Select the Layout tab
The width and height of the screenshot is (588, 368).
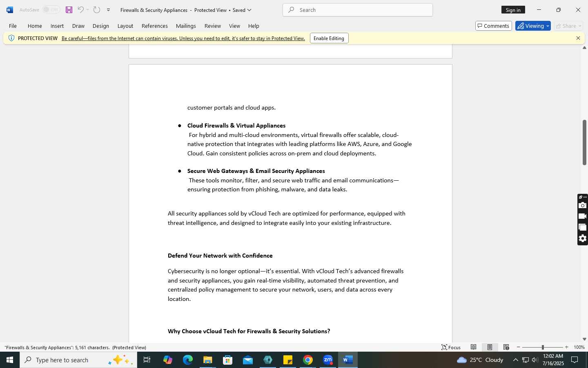tap(125, 26)
